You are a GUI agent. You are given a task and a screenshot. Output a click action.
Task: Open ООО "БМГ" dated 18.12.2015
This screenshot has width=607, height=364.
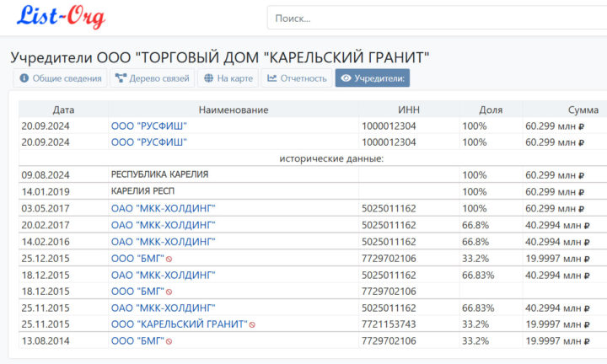(137, 292)
